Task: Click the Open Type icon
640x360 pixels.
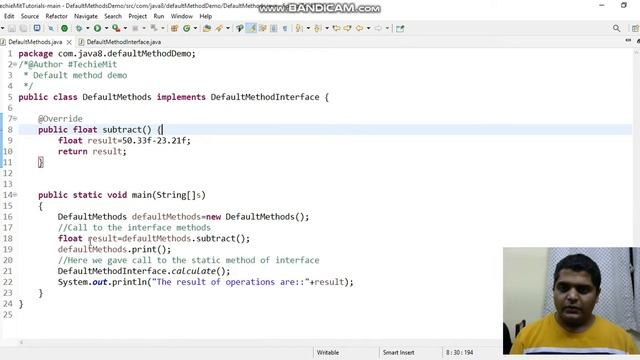Action: coord(207,28)
